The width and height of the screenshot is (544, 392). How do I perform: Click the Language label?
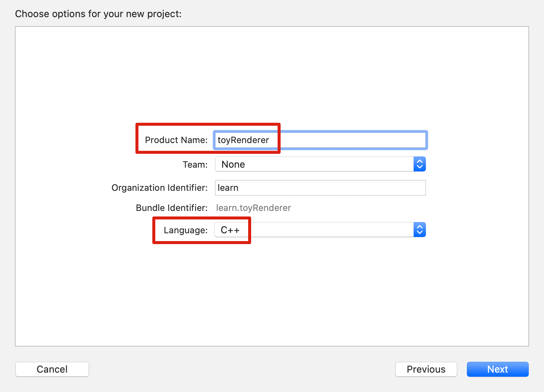186,230
